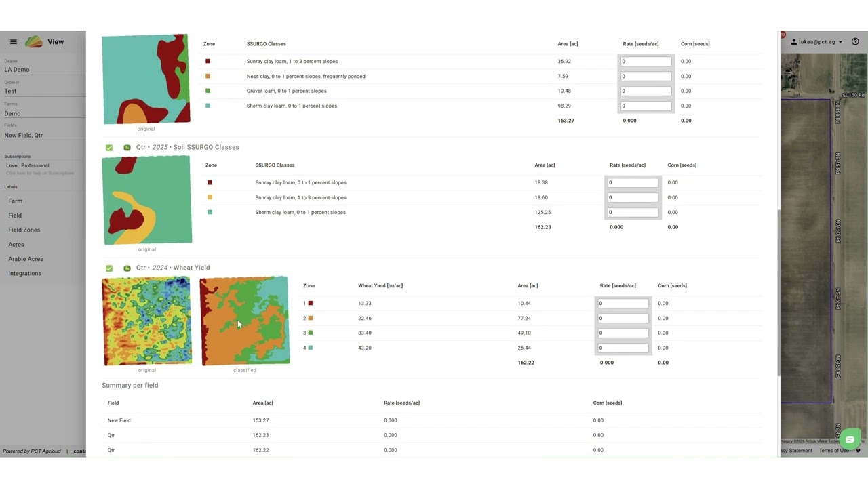This screenshot has height=488, width=868.
Task: Click the red swatch for wheat yield zone 1
Action: click(x=311, y=303)
